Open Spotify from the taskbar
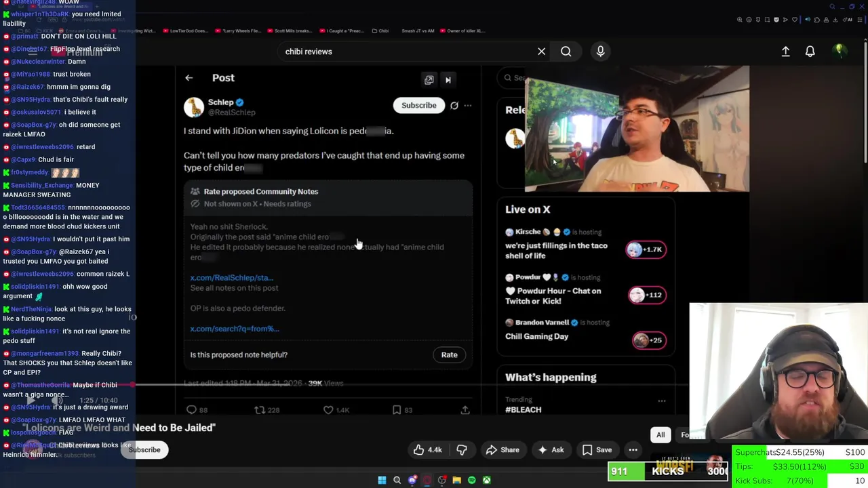 click(x=471, y=481)
